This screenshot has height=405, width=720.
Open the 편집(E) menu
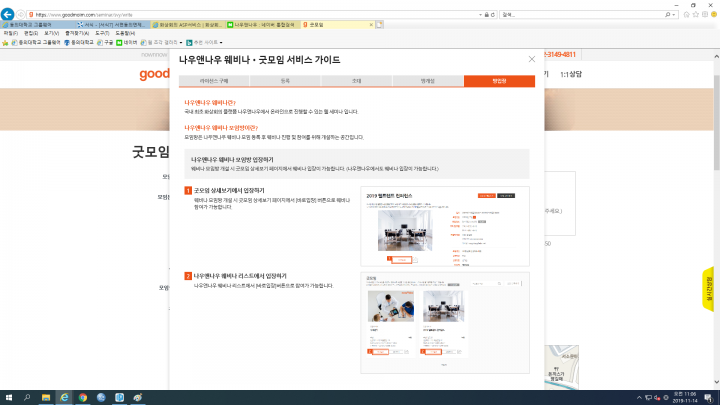click(31, 34)
